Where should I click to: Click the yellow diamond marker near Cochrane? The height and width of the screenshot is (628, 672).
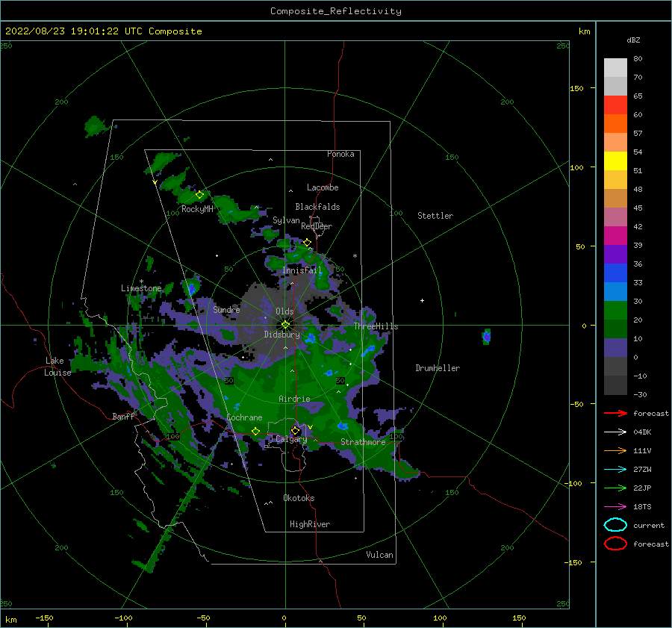point(255,432)
